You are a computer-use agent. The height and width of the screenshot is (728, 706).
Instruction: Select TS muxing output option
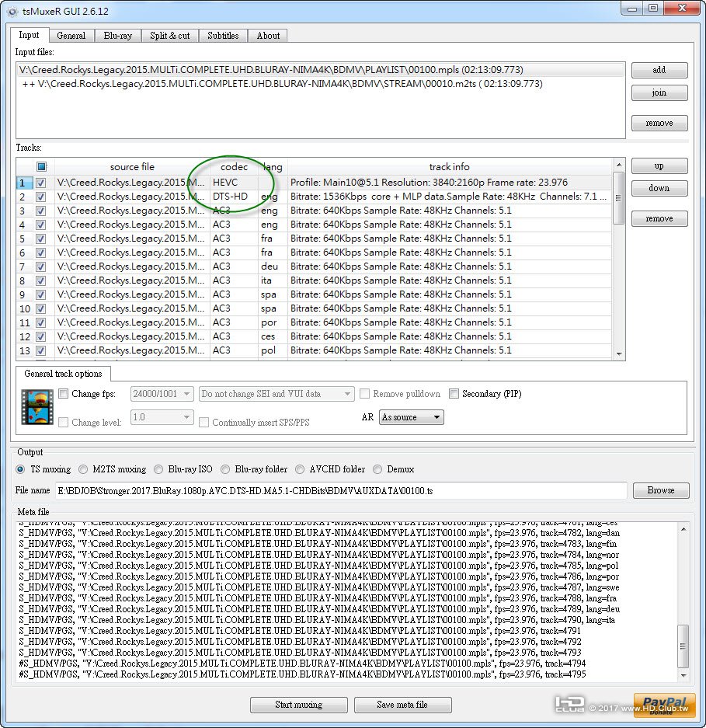pos(20,469)
